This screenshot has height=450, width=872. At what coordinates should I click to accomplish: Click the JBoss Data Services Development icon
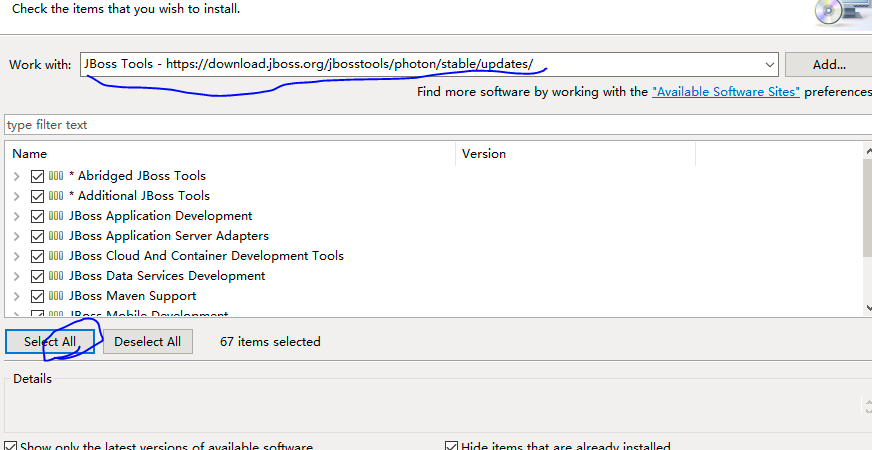[56, 276]
